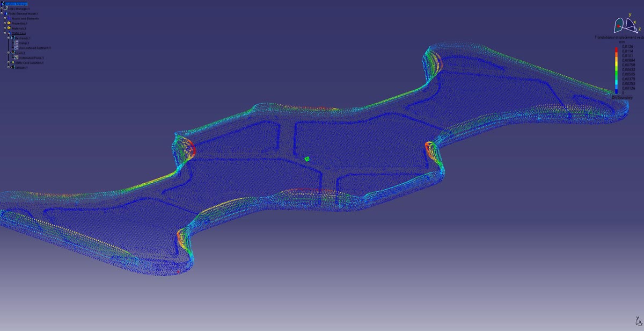The height and width of the screenshot is (331, 644).
Task: Click the Translational displacement vector legend title
Action: [619, 38]
